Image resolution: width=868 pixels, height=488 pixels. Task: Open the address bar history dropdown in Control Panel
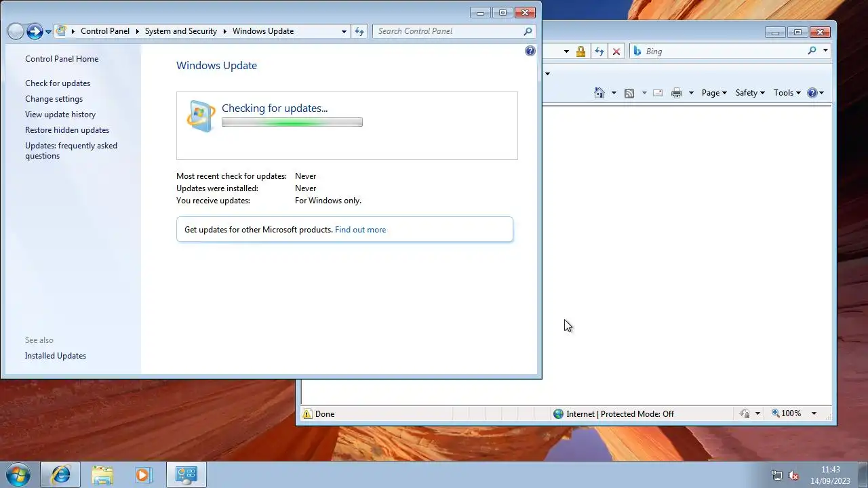pos(344,31)
